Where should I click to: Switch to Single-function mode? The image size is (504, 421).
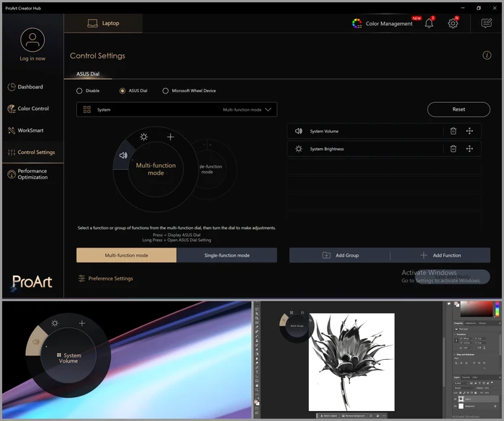click(227, 255)
